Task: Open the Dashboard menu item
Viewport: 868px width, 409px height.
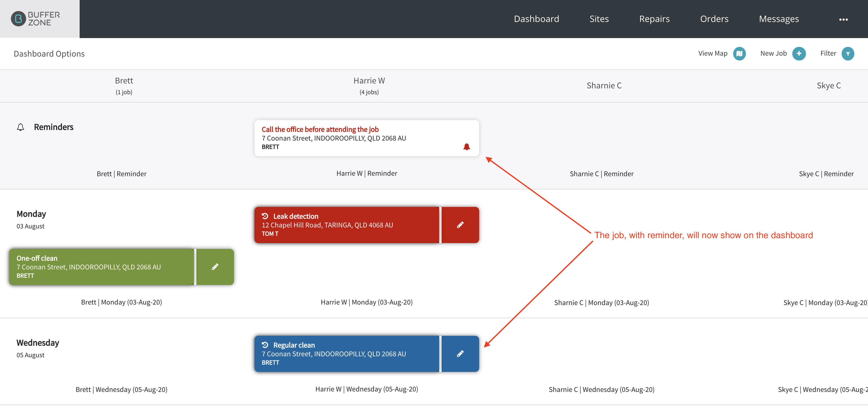Action: tap(536, 19)
